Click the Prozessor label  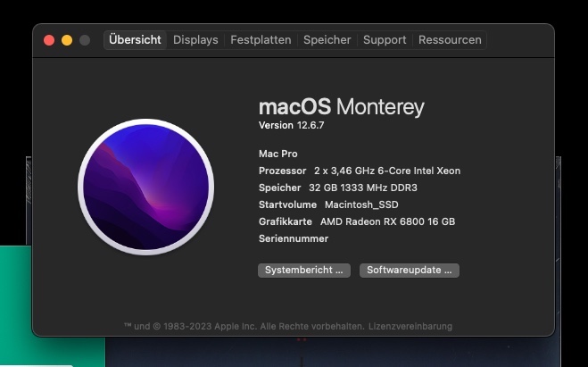click(282, 171)
